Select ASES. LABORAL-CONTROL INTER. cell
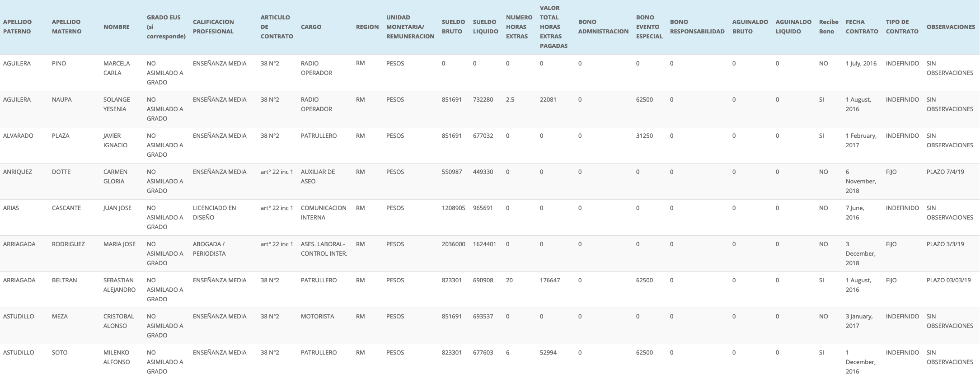Image resolution: width=980 pixels, height=374 pixels. click(x=324, y=249)
